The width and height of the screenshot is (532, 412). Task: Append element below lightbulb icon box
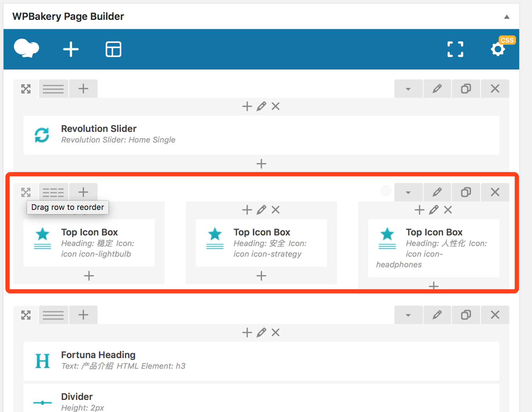click(x=89, y=275)
